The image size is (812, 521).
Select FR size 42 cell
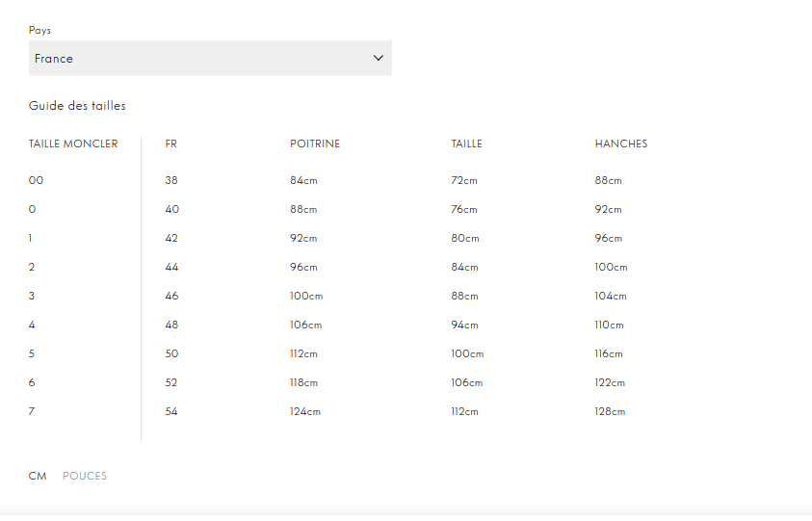[171, 238]
